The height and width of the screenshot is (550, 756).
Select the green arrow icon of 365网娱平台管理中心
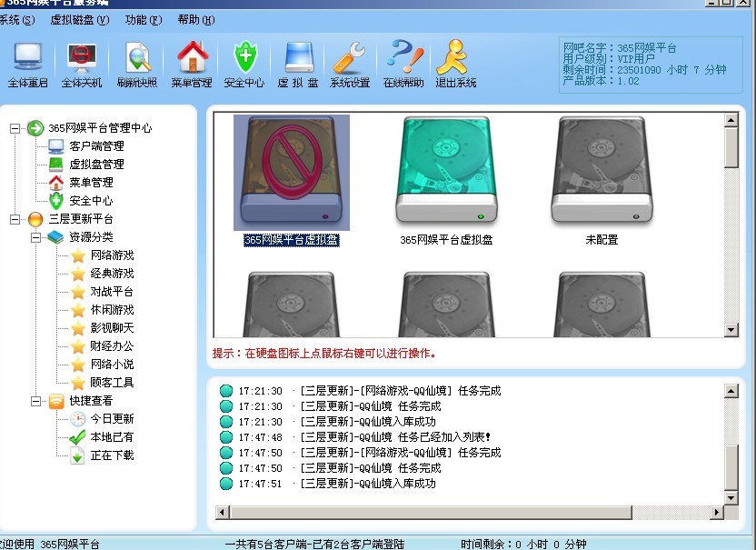point(35,128)
